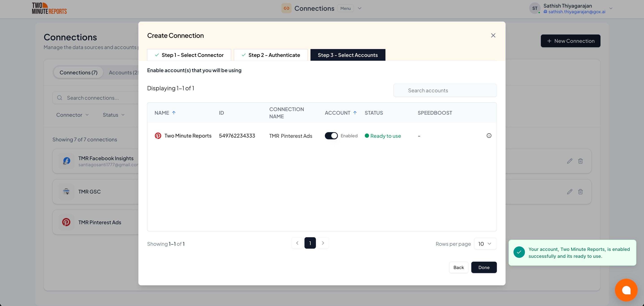Viewport: 644px width, 306px height.
Task: Go to Step 1 - Select Connector tab
Action: [x=189, y=55]
